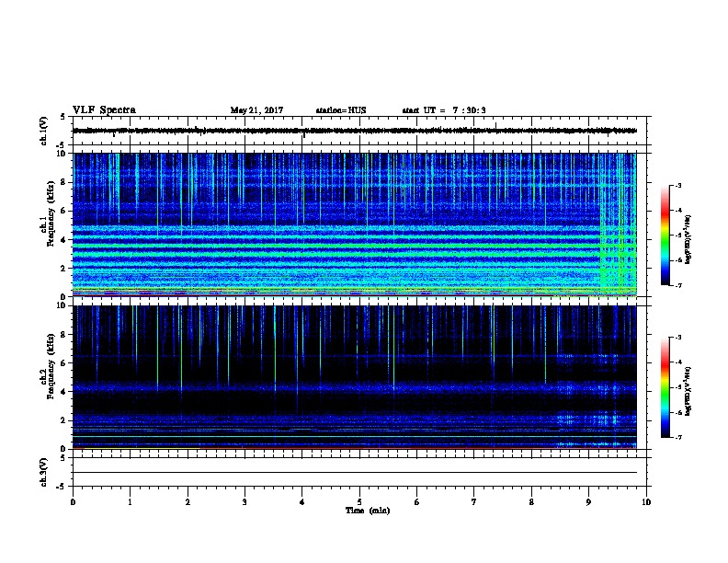
Task: Click the ch.2 spectrogram color scale bar
Action: [x=665, y=387]
